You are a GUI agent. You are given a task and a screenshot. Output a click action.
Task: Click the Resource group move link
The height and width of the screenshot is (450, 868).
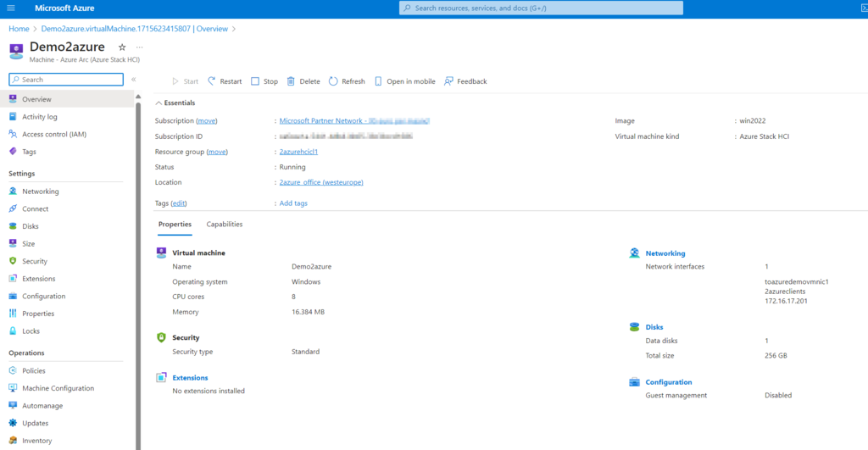(x=217, y=152)
